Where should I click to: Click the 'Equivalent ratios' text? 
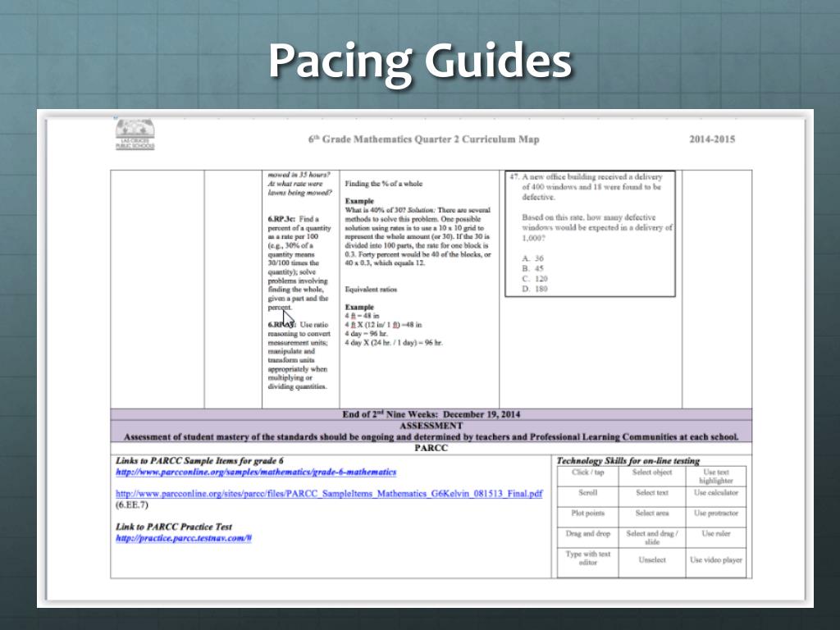click(371, 290)
